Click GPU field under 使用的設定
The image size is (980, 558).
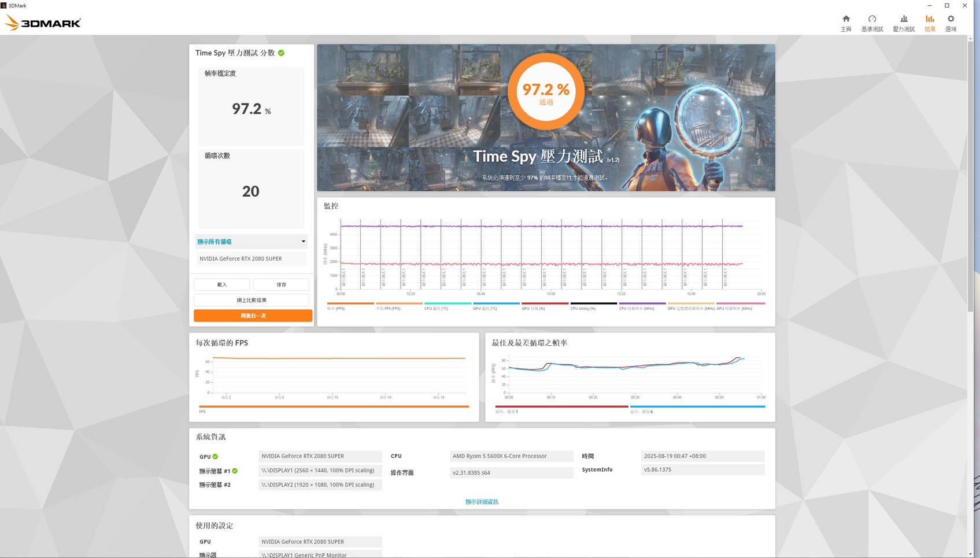tap(320, 542)
